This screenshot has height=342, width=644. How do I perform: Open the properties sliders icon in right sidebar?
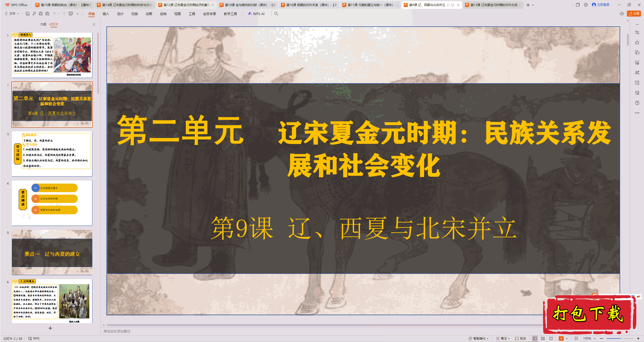tap(637, 32)
